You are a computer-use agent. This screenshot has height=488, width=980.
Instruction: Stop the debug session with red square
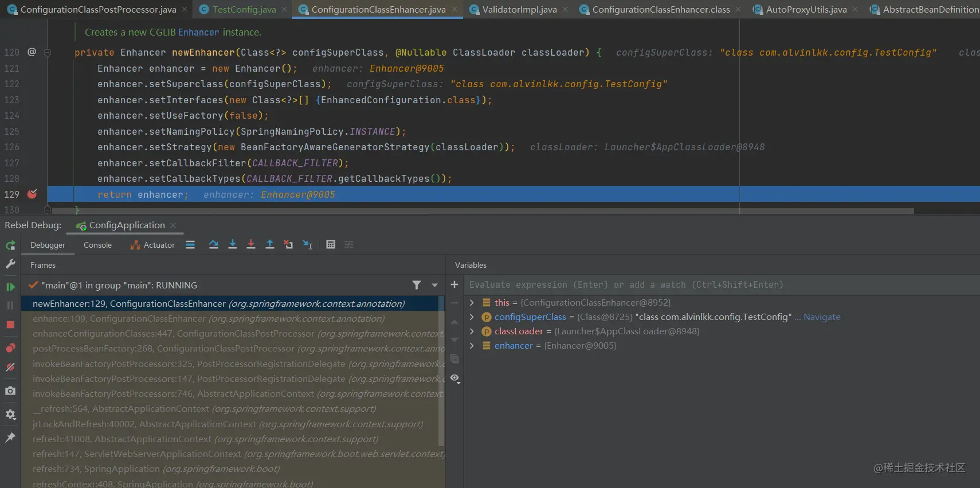[10, 325]
